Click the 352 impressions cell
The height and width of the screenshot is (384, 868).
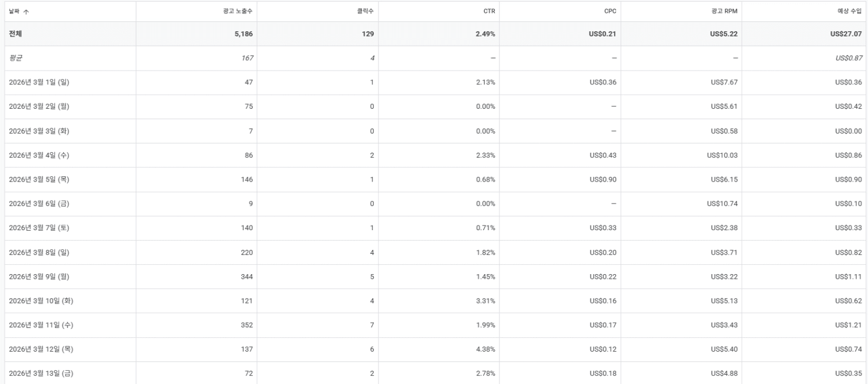(x=247, y=325)
